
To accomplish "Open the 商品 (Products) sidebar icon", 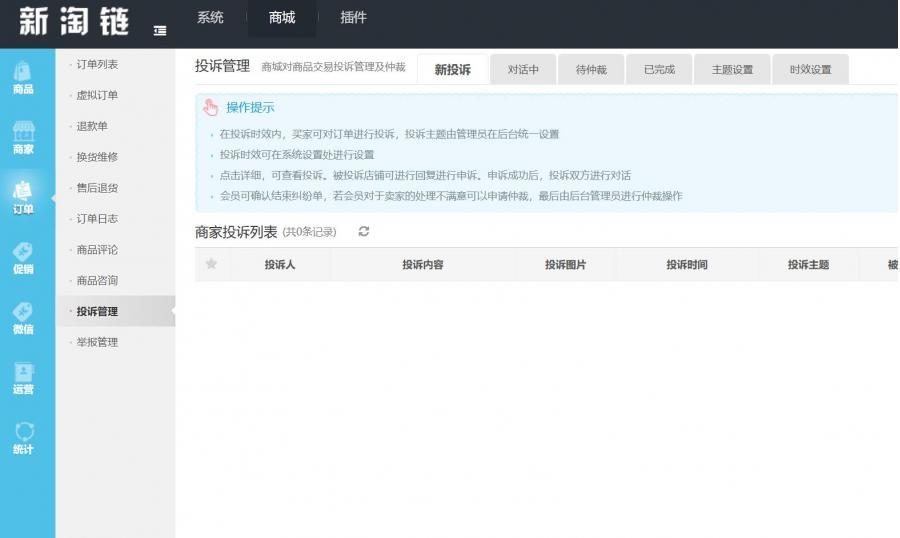I will [x=23, y=77].
